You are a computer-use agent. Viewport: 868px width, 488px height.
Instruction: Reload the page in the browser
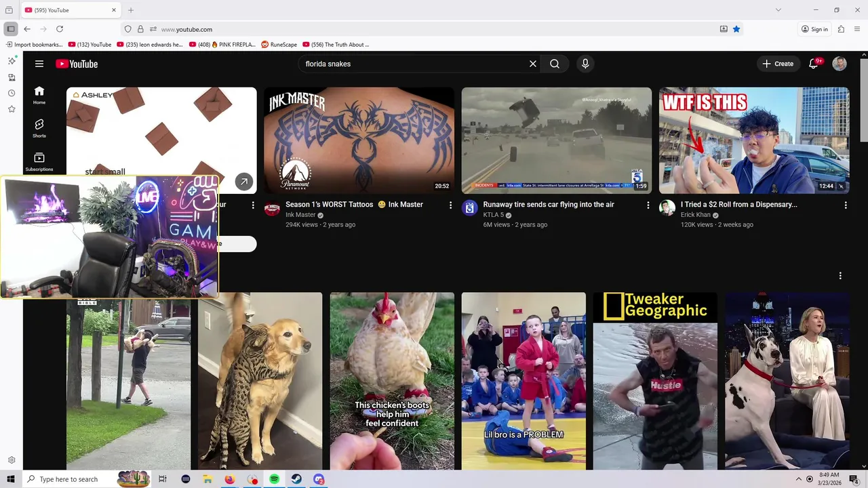[60, 29]
